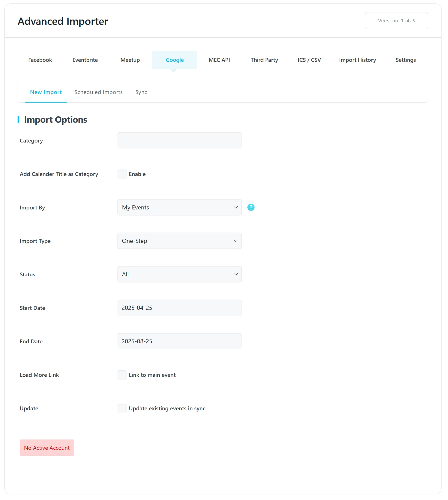This screenshot has height=500, width=448.
Task: Enable Add Calendar Title as Category checkbox
Action: [x=122, y=174]
